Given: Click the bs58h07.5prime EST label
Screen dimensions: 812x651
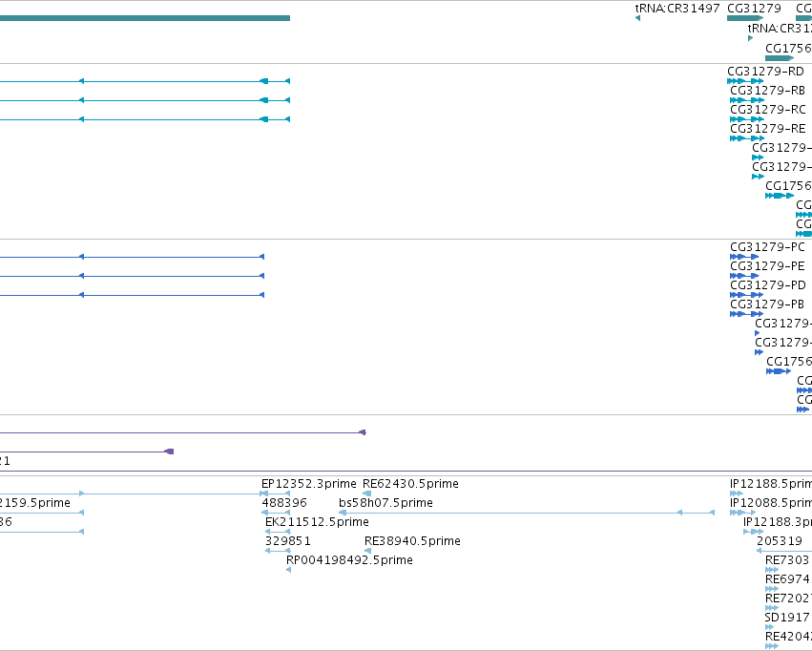Looking at the screenshot, I should pyautogui.click(x=385, y=503).
